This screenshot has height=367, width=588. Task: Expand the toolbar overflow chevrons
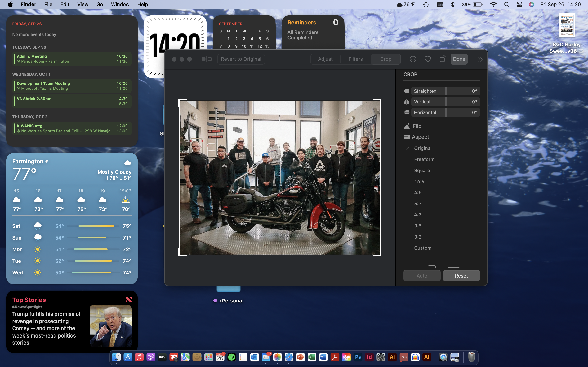pyautogui.click(x=480, y=59)
